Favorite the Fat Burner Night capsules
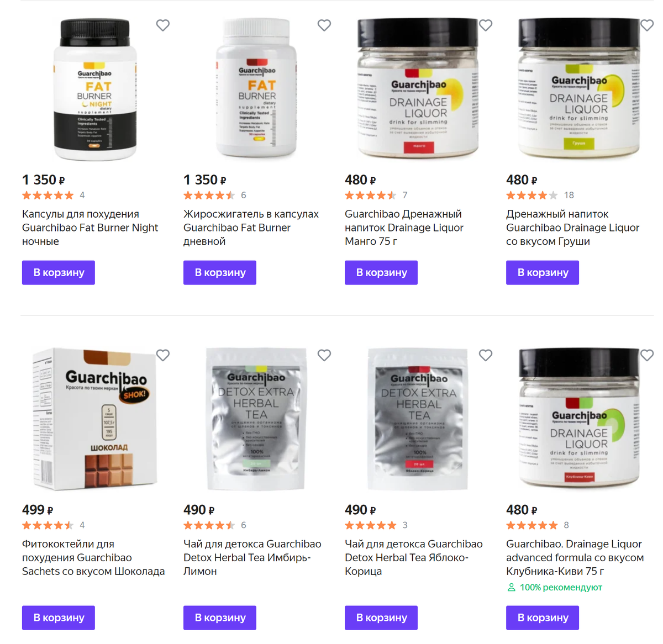This screenshot has height=644, width=663. point(162,25)
